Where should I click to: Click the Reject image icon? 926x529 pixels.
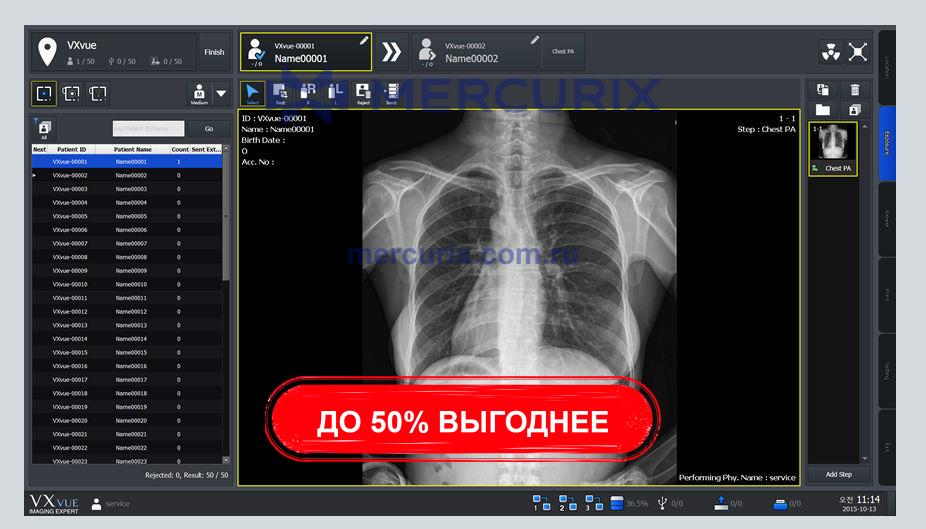(x=363, y=94)
